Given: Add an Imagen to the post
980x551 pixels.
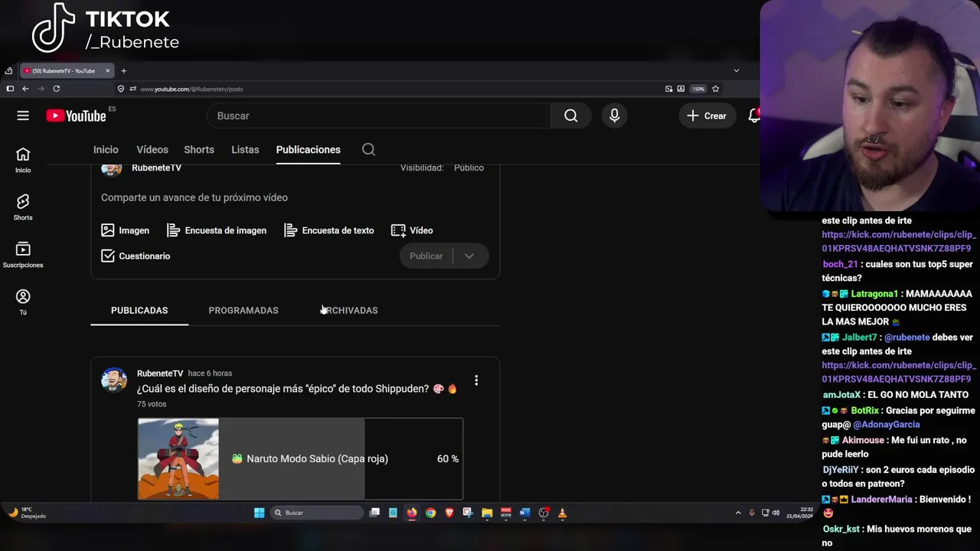Looking at the screenshot, I should click(125, 230).
